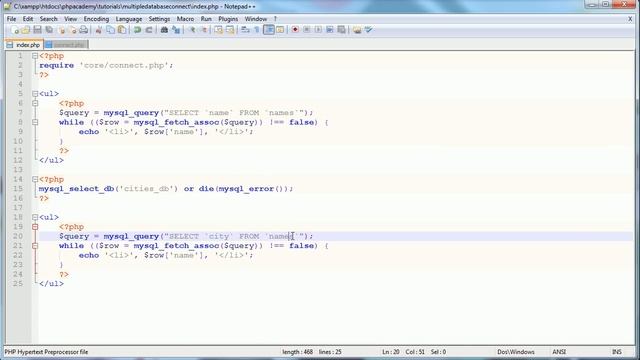Toggle the highlighted indent guide button
The height and width of the screenshot is (360, 640).
(x=269, y=30)
